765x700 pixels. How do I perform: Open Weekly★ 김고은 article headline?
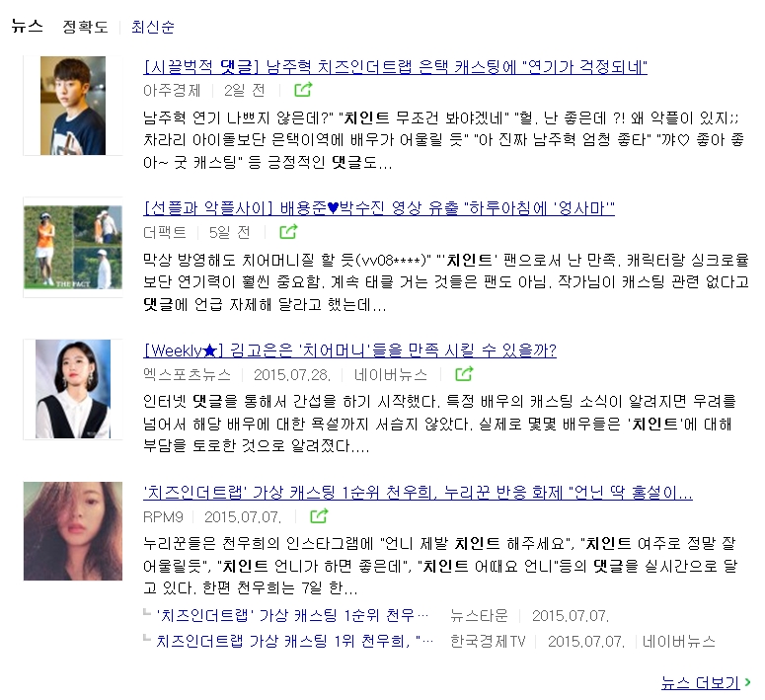pos(349,350)
